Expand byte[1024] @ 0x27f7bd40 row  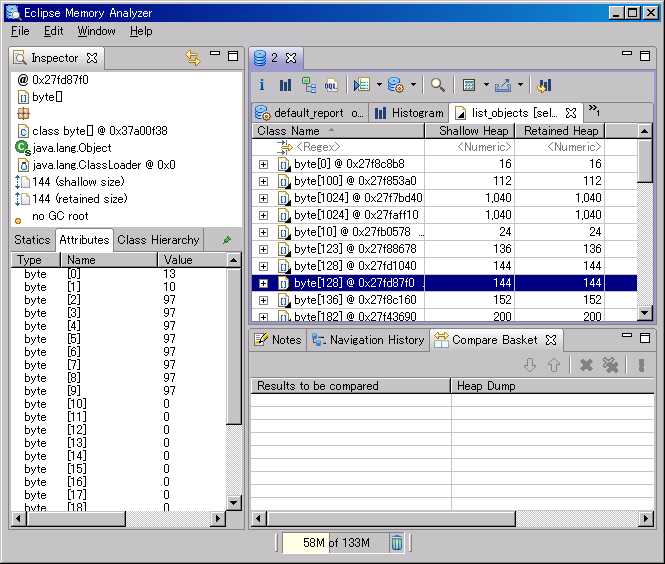[263, 198]
